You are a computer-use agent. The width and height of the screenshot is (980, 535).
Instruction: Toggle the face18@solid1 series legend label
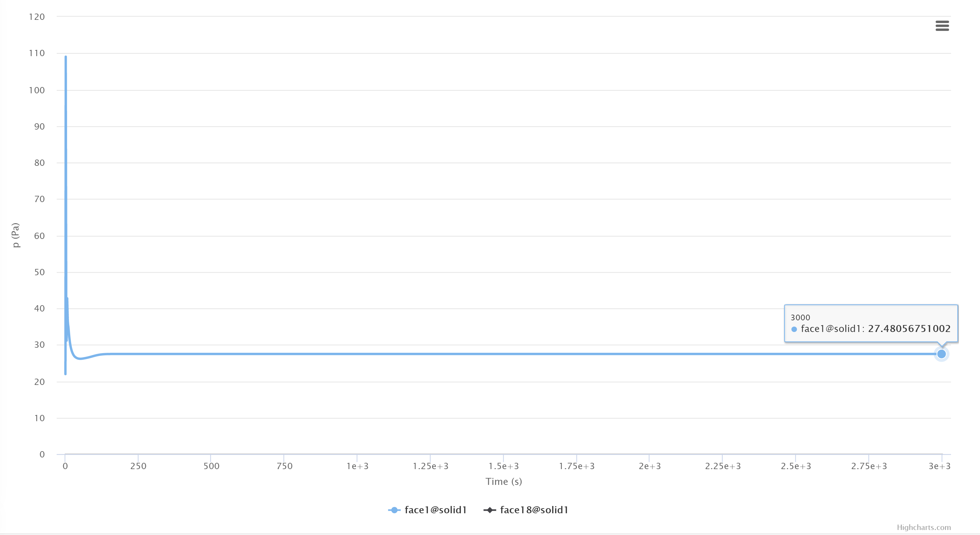pyautogui.click(x=534, y=510)
